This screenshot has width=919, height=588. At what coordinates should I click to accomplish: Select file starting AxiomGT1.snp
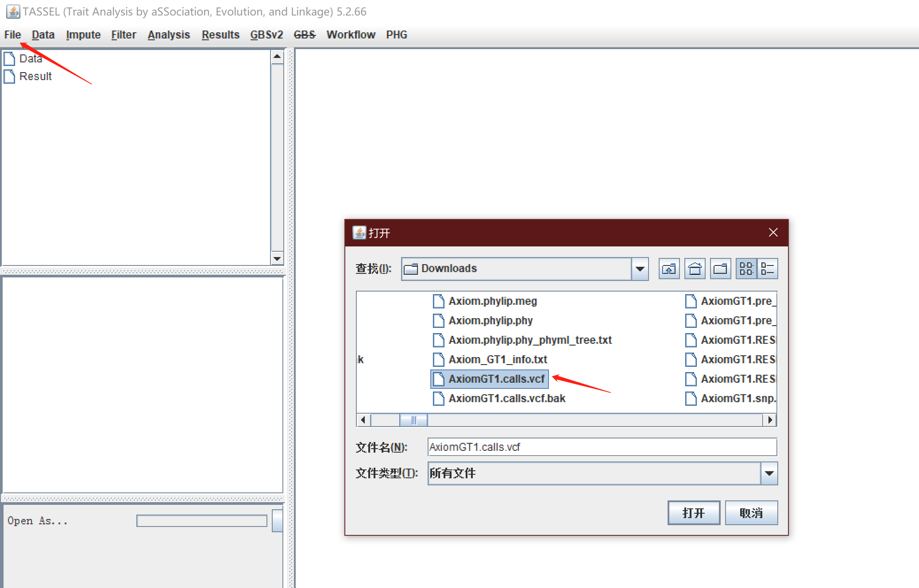pyautogui.click(x=730, y=398)
